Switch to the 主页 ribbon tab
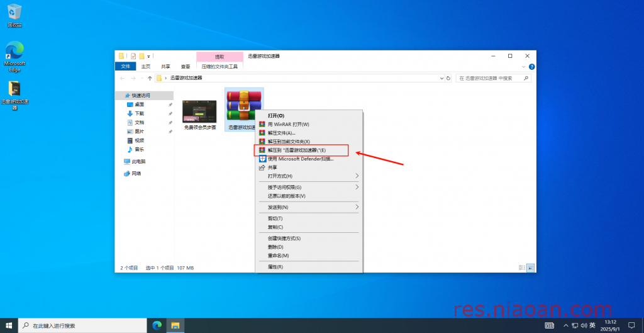Image resolution: width=644 pixels, height=333 pixels. tap(146, 66)
